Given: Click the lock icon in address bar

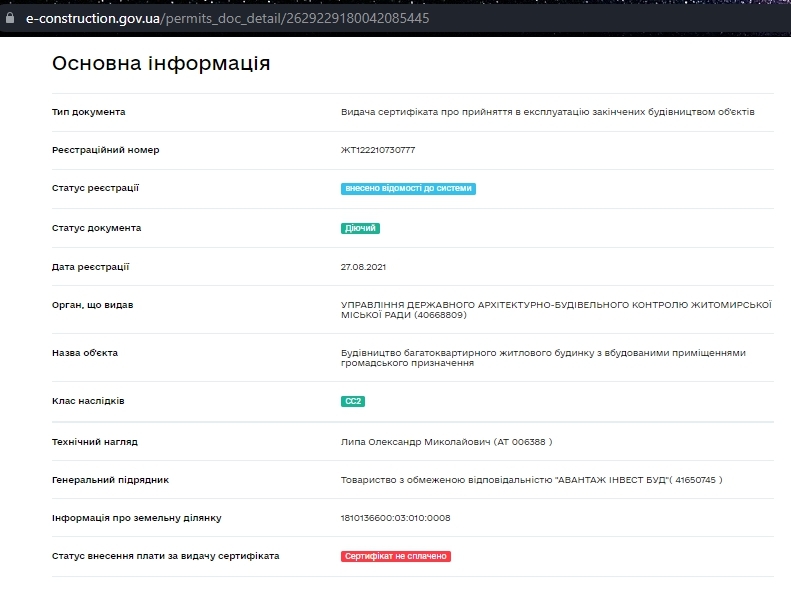Looking at the screenshot, I should point(10,18).
